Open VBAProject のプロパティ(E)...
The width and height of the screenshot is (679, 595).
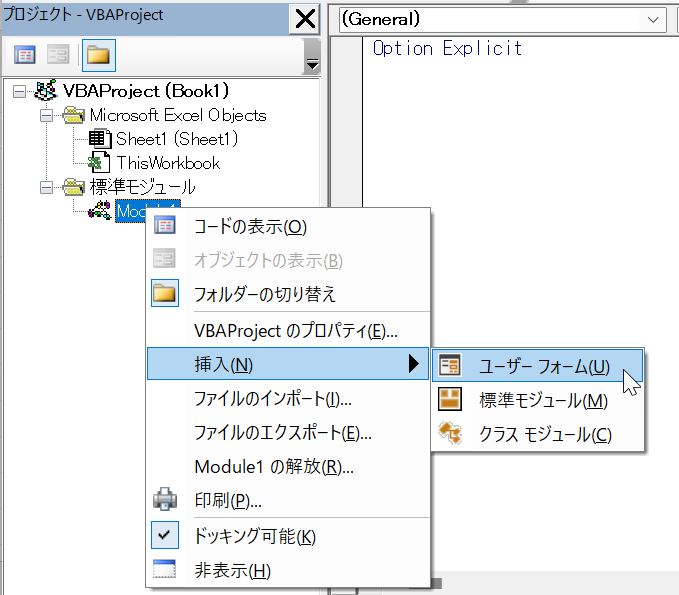pos(288,331)
